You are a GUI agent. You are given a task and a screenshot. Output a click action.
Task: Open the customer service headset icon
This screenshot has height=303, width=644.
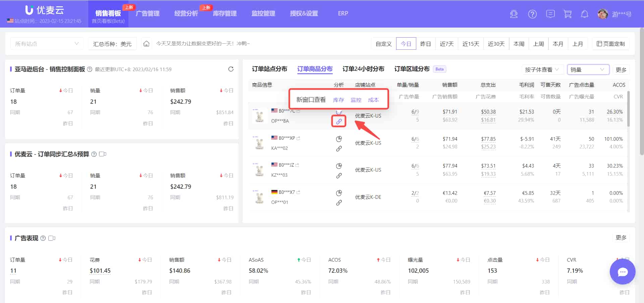click(514, 14)
